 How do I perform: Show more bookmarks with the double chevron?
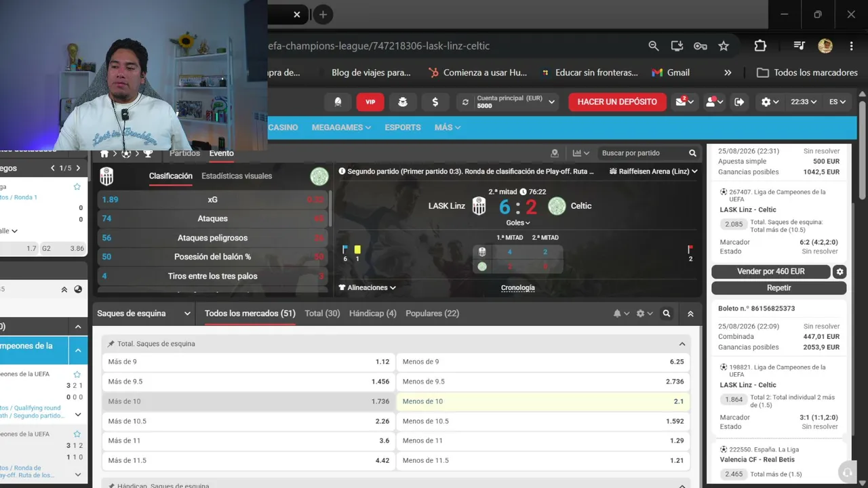point(728,73)
